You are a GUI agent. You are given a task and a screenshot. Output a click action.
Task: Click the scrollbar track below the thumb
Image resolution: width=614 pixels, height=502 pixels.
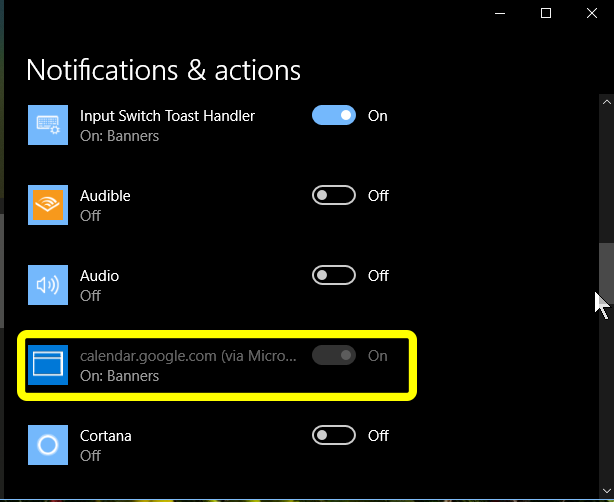(x=604, y=400)
